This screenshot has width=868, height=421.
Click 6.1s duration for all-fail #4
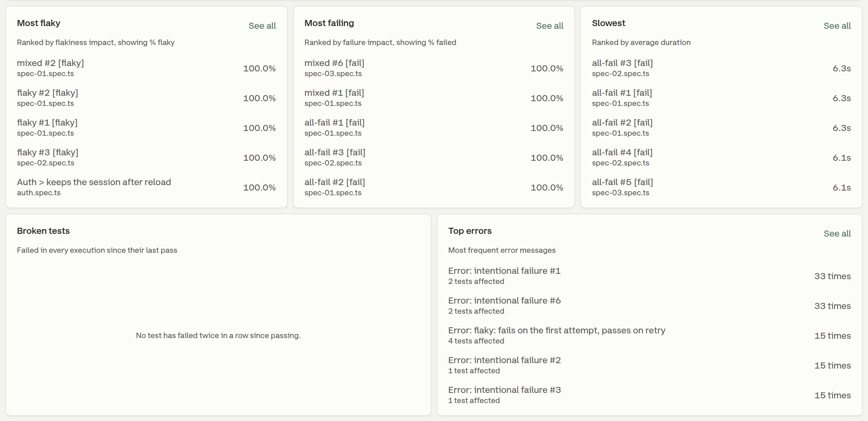tap(842, 158)
